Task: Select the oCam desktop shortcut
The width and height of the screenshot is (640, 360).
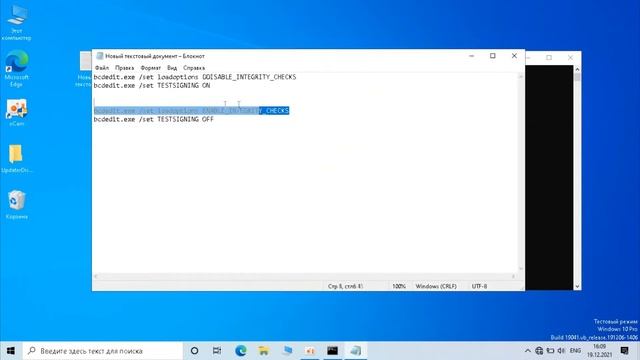Action: [16, 112]
